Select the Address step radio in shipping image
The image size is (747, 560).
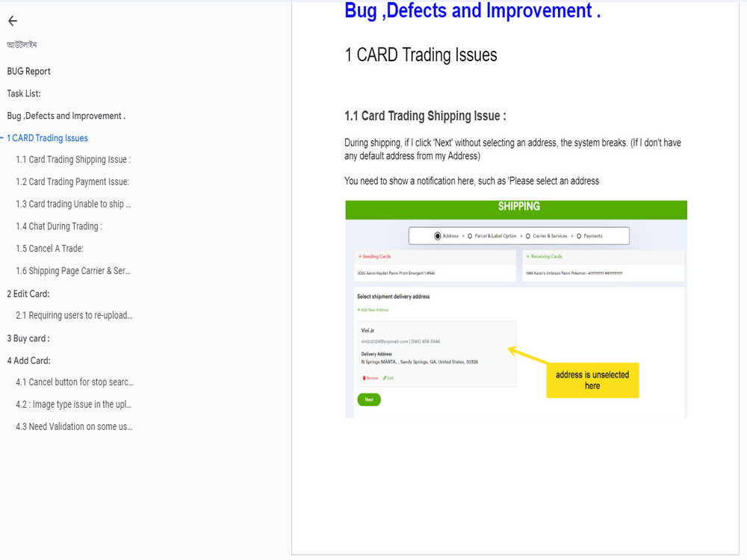pos(437,236)
